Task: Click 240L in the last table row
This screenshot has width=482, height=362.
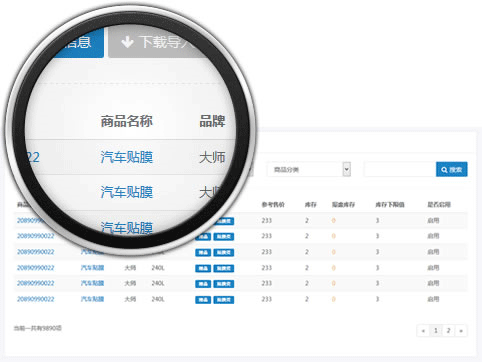Action: (158, 299)
